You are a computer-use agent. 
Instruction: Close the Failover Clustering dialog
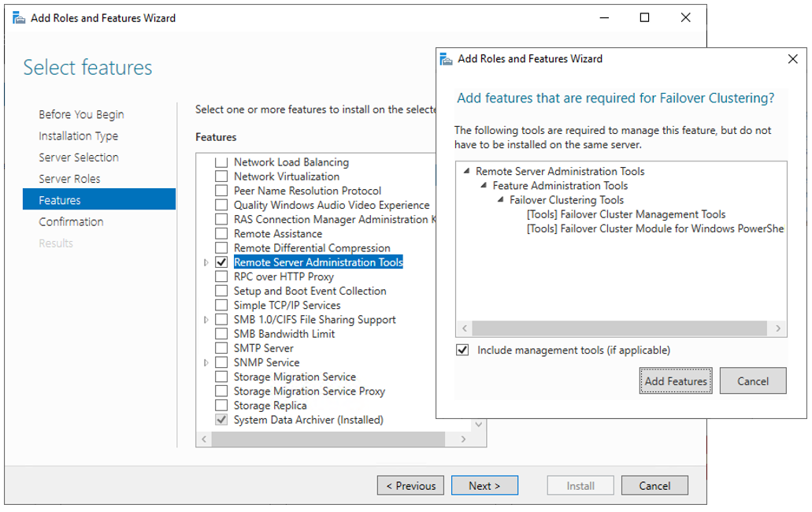792,59
